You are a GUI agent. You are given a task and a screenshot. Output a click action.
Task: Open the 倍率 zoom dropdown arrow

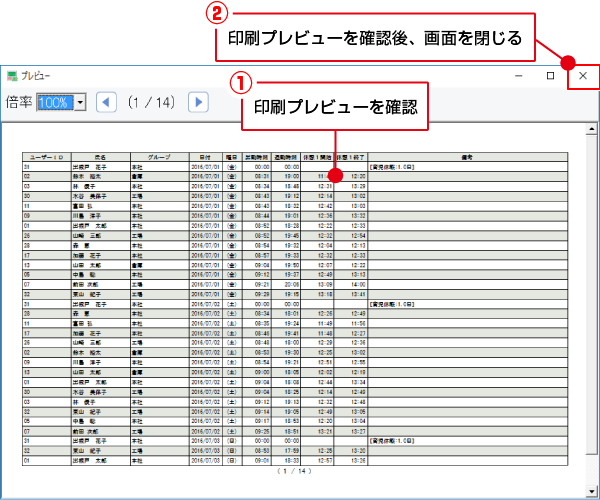coord(79,102)
